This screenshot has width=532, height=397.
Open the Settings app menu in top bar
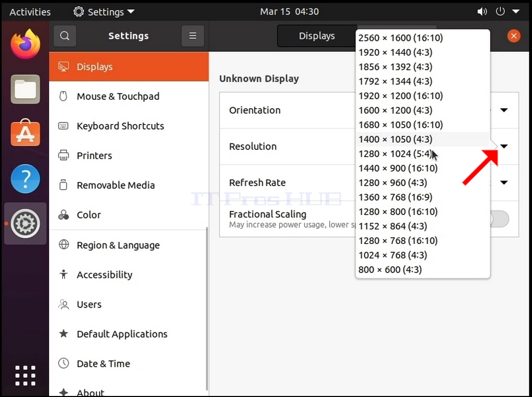point(104,12)
